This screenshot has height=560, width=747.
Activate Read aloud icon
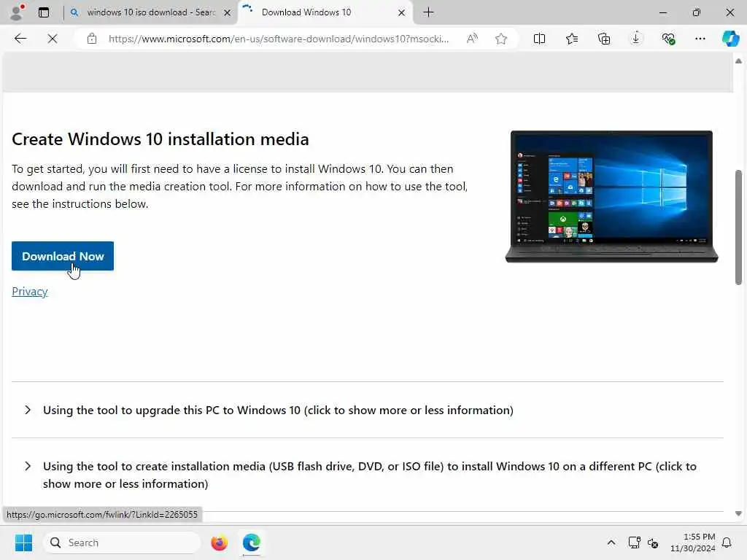tap(472, 39)
